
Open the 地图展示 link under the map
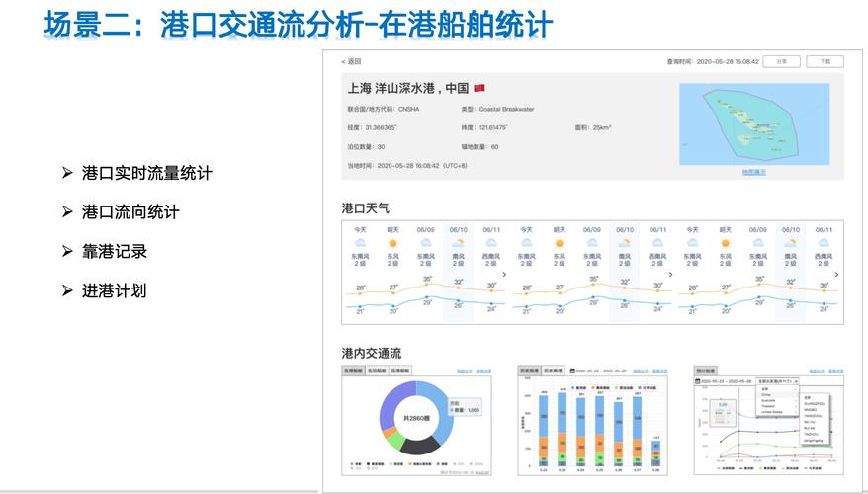click(754, 172)
